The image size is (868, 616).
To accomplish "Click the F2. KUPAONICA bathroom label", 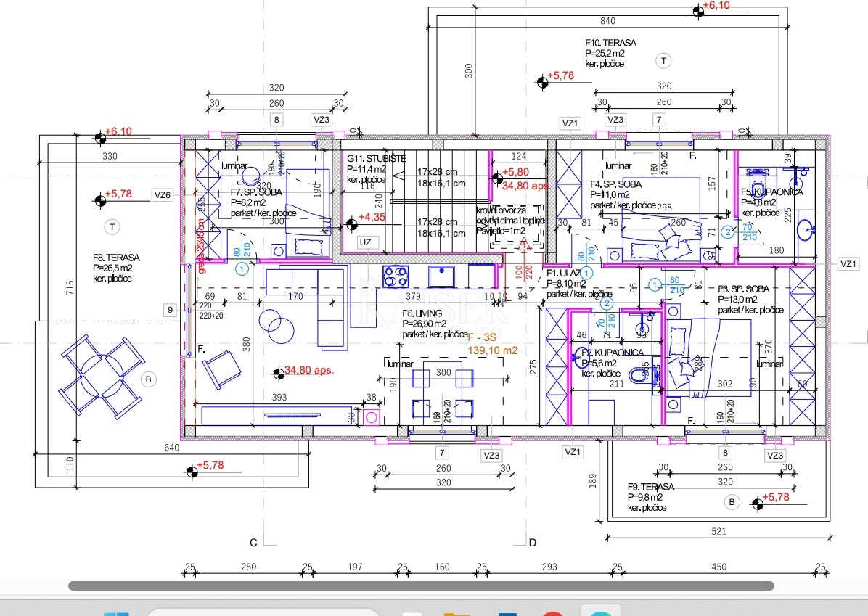I will 613,353.
